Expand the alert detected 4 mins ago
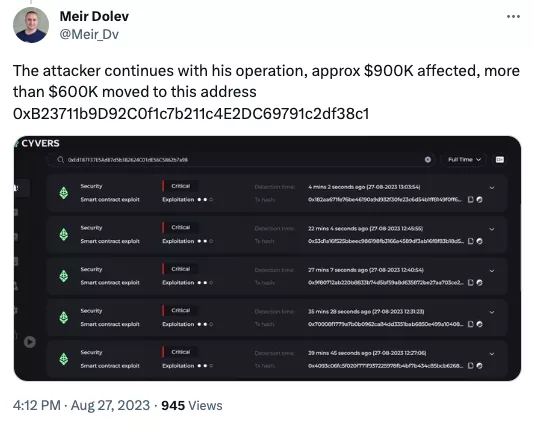This screenshot has width=534, height=428. [492, 188]
